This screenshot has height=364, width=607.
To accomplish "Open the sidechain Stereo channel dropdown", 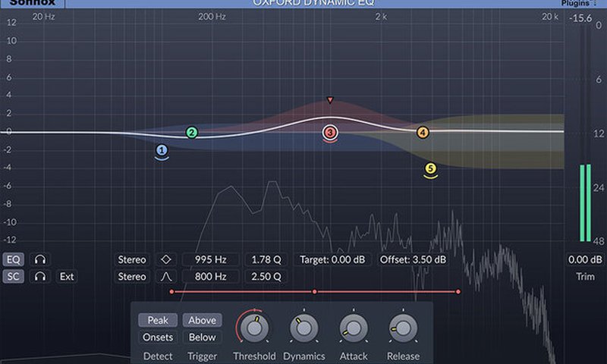I will pyautogui.click(x=132, y=277).
